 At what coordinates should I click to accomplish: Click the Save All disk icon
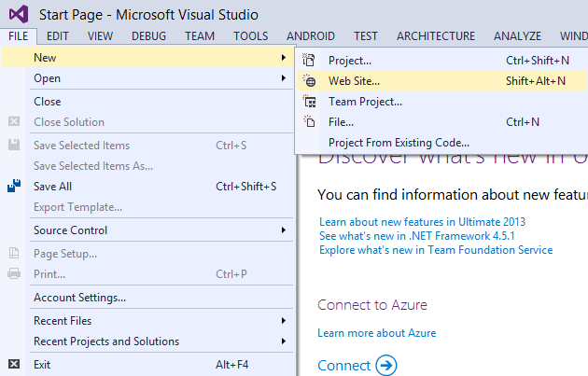pos(14,187)
